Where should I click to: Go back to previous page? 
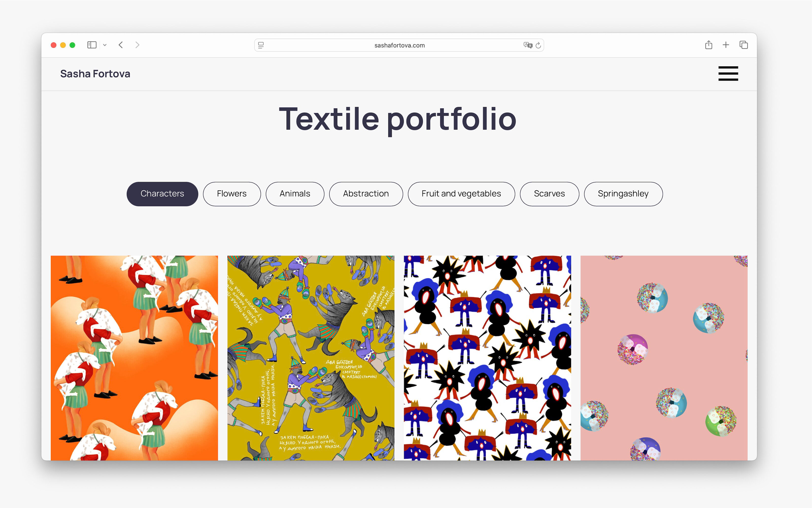click(x=121, y=45)
